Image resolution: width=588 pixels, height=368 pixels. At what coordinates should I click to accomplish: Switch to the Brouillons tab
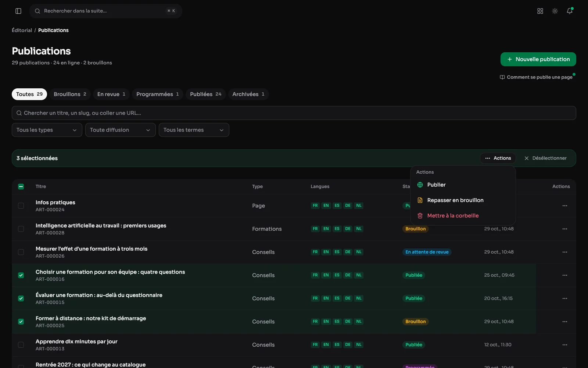pyautogui.click(x=70, y=94)
